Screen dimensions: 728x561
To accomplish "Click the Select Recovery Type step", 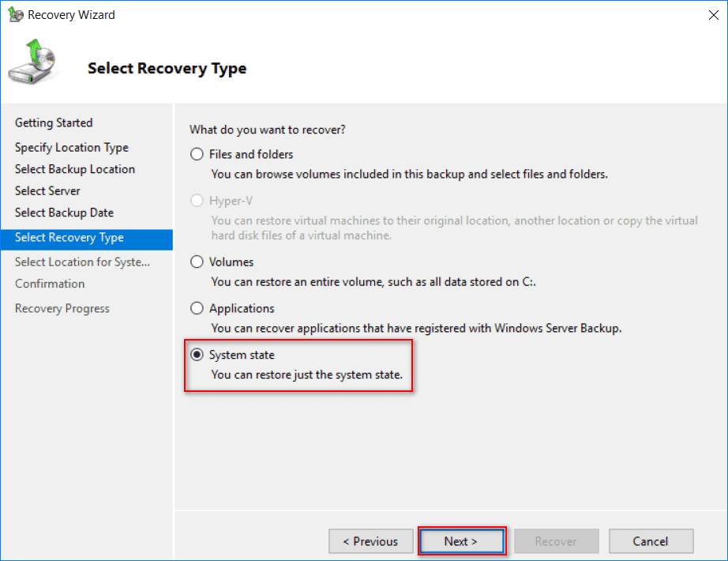I will 69,238.
